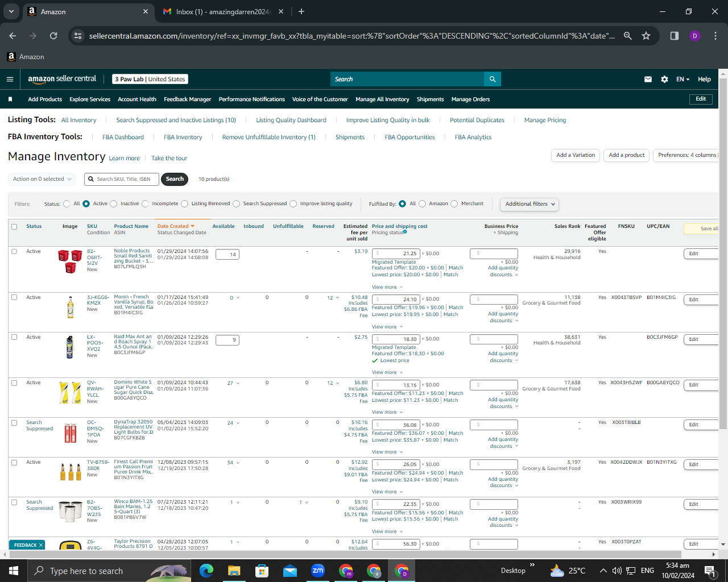Open the FBA Dashboard tab link

[x=123, y=138]
